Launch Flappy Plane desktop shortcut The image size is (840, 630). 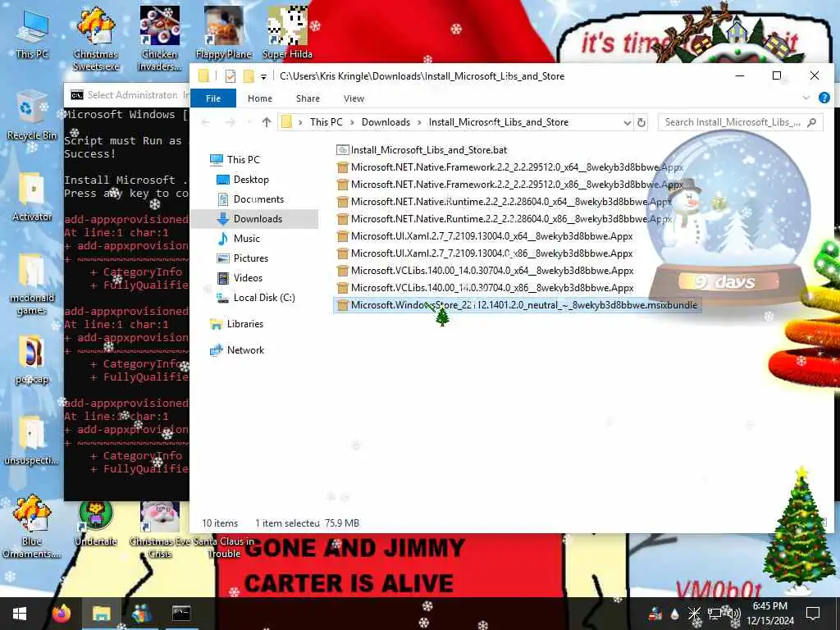223,33
